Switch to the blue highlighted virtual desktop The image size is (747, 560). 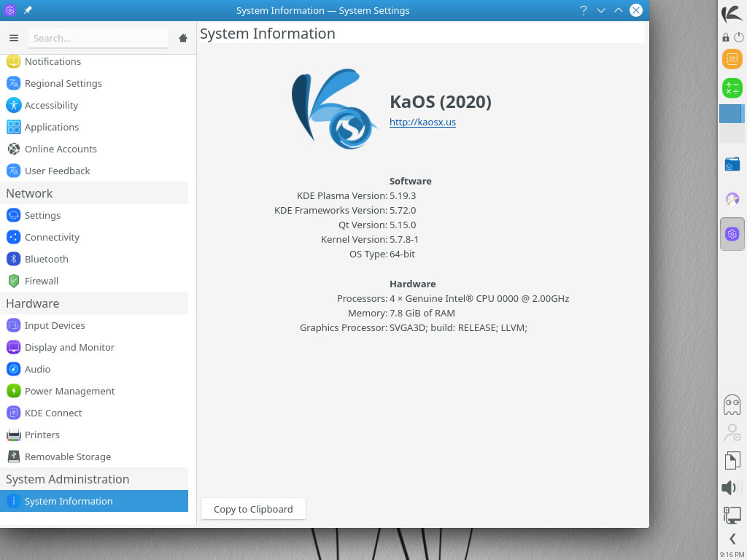coord(731,114)
